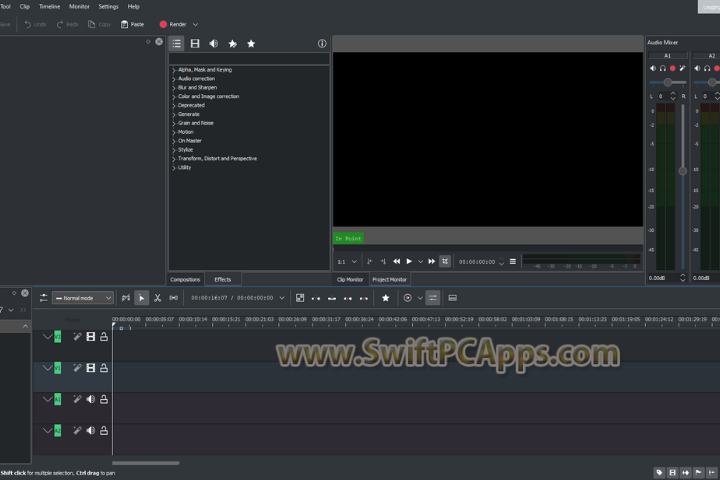This screenshot has width=720, height=480.
Task: Click the mix clips timeline icon
Action: point(300,298)
